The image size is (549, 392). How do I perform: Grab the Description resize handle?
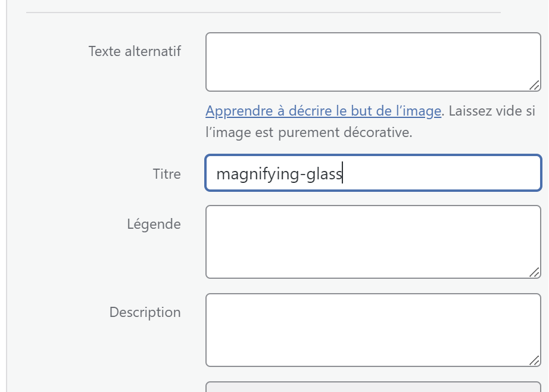(534, 360)
